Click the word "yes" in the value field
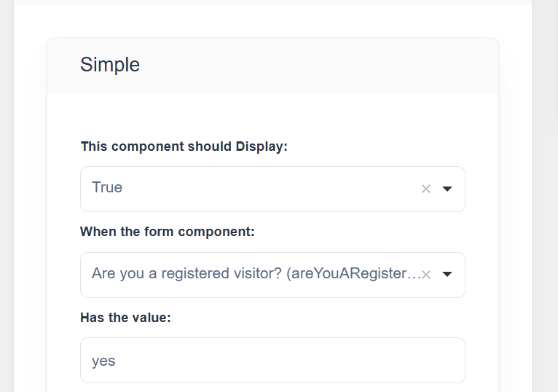Screen dimensions: 558x392 pos(103,361)
